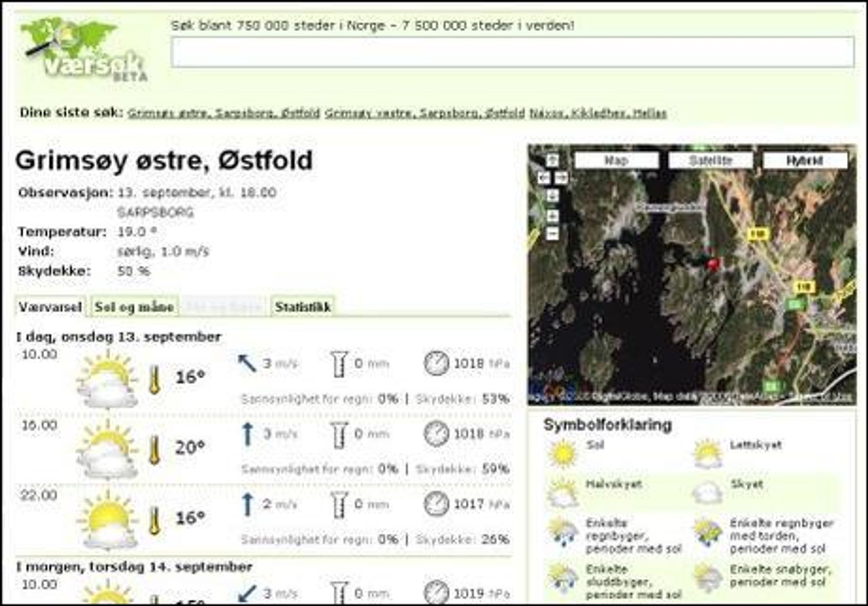Click the 19.0 ° temperature value

click(x=137, y=232)
